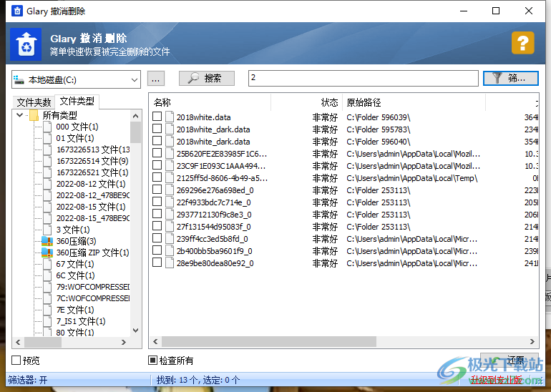Click file icon next to 7E 文件(1)
The height and width of the screenshot is (392, 551).
click(47, 310)
